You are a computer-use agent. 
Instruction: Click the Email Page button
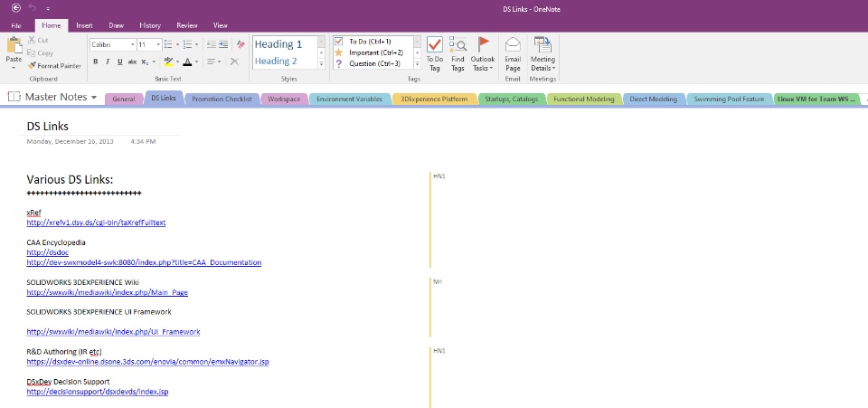(x=514, y=54)
